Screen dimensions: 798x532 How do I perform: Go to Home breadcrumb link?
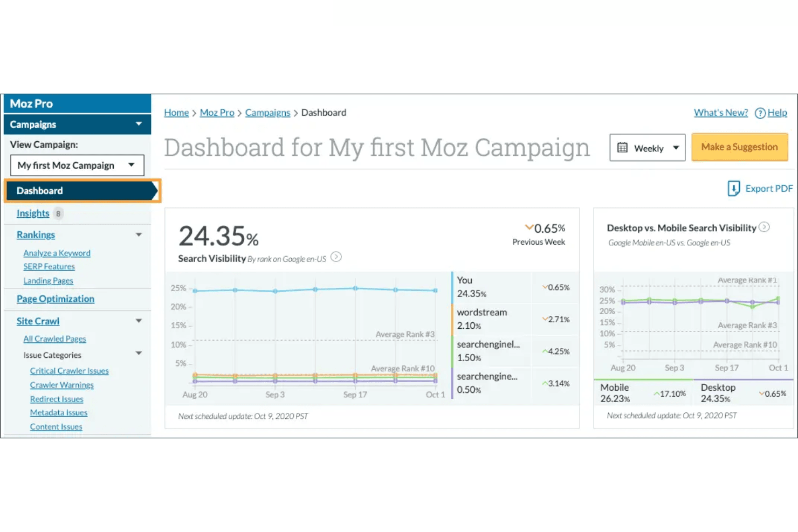point(176,113)
